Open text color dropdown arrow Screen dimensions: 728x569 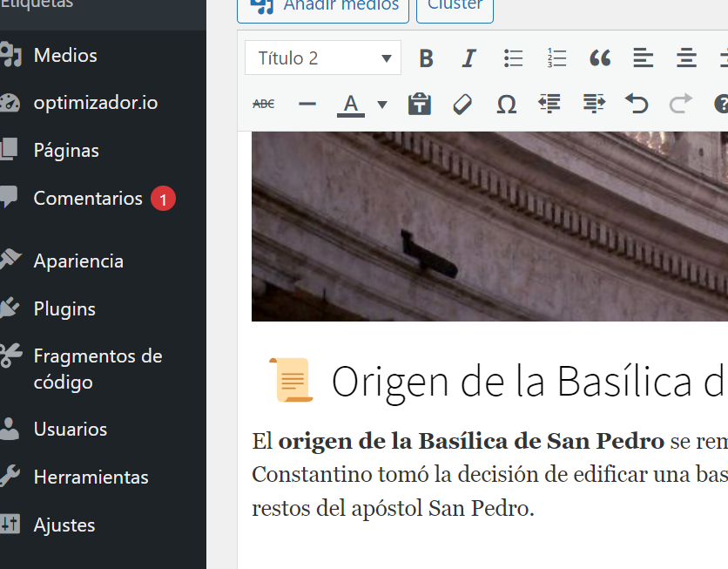pyautogui.click(x=382, y=105)
